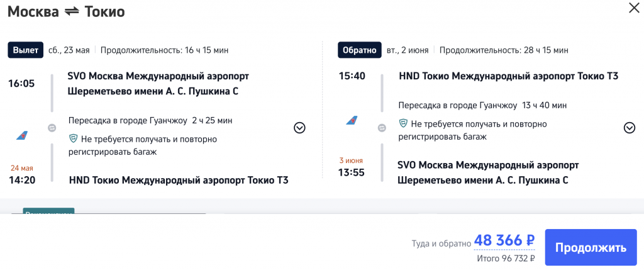The image size is (644, 270).
Task: Click the layover stop marker on the return timeline
Action: click(382, 128)
